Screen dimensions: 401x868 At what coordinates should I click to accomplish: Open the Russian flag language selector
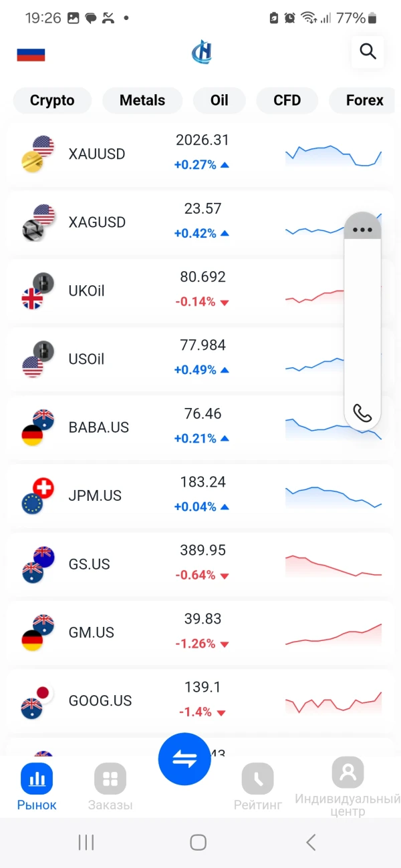31,54
